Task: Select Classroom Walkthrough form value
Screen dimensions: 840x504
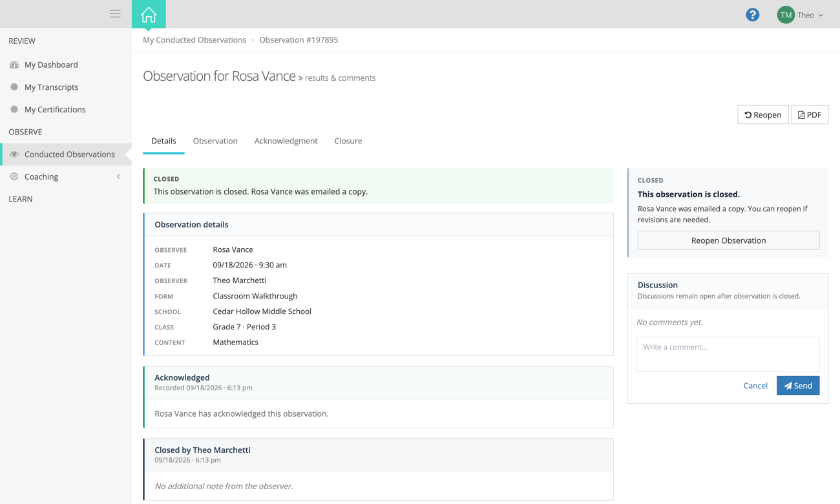Action: pos(255,296)
